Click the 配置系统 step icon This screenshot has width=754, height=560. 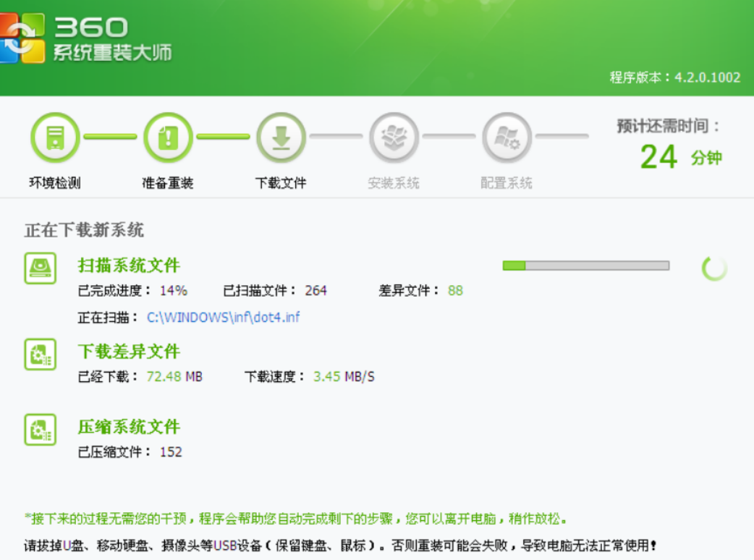coord(507,137)
